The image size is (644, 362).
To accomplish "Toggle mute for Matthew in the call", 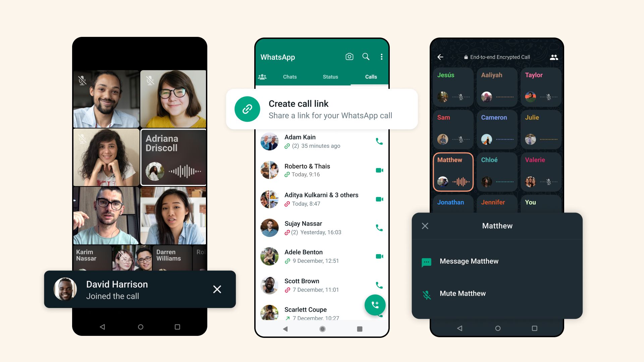I will tap(462, 293).
